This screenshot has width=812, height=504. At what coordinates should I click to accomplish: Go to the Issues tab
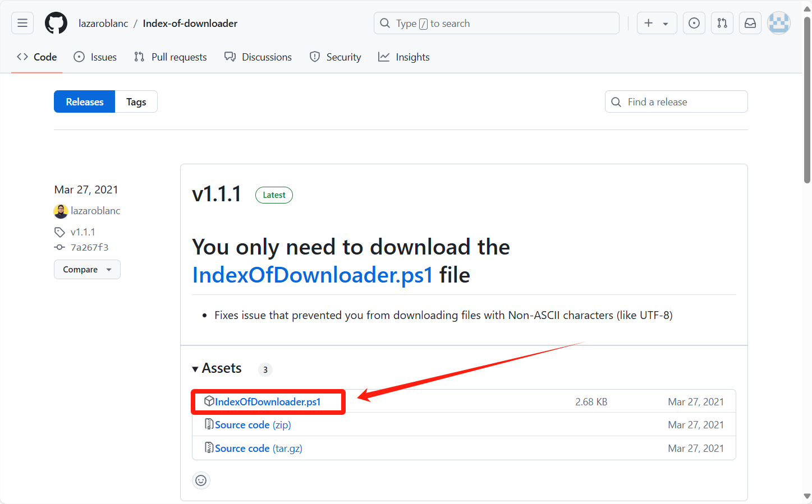click(95, 57)
